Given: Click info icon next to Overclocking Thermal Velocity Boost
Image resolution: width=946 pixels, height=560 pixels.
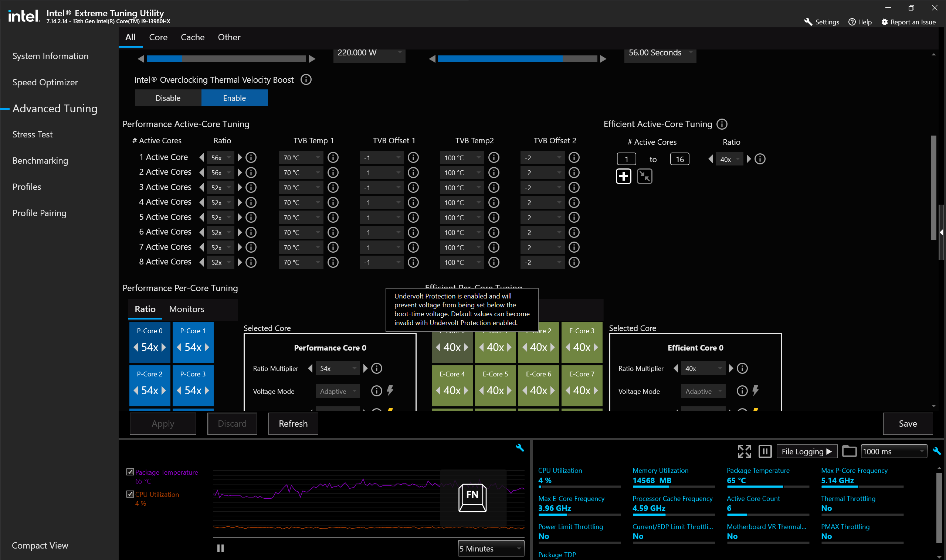Looking at the screenshot, I should (306, 80).
